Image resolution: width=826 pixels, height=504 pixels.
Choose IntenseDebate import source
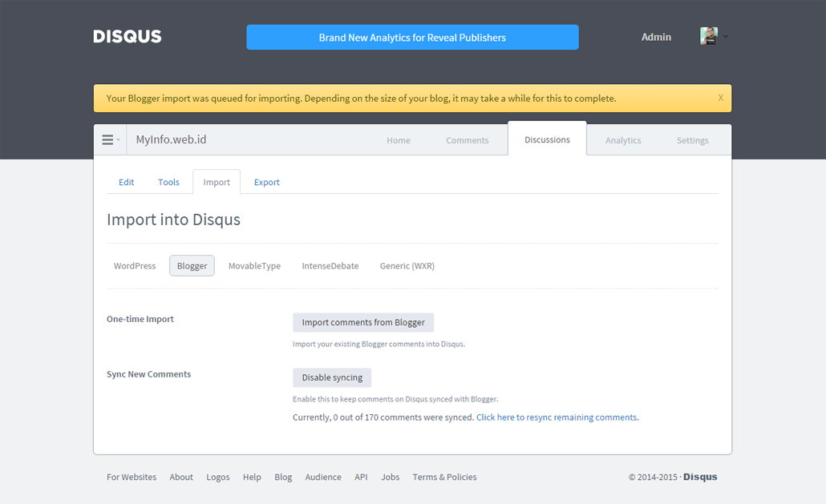point(330,266)
